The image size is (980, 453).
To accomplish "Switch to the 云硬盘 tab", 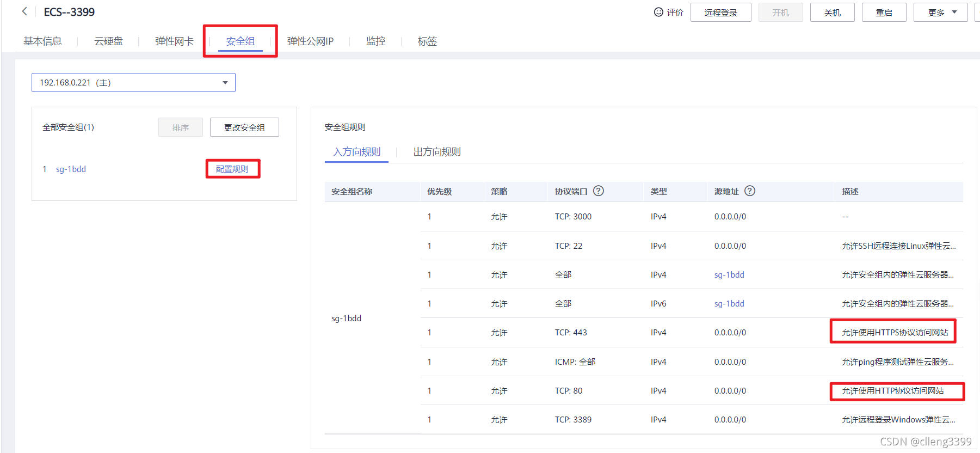I will tap(108, 41).
